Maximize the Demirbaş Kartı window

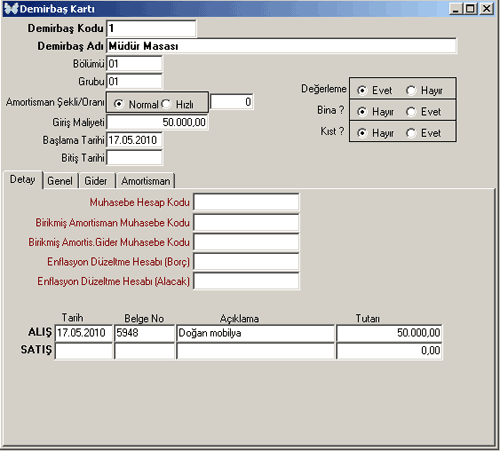(x=471, y=9)
